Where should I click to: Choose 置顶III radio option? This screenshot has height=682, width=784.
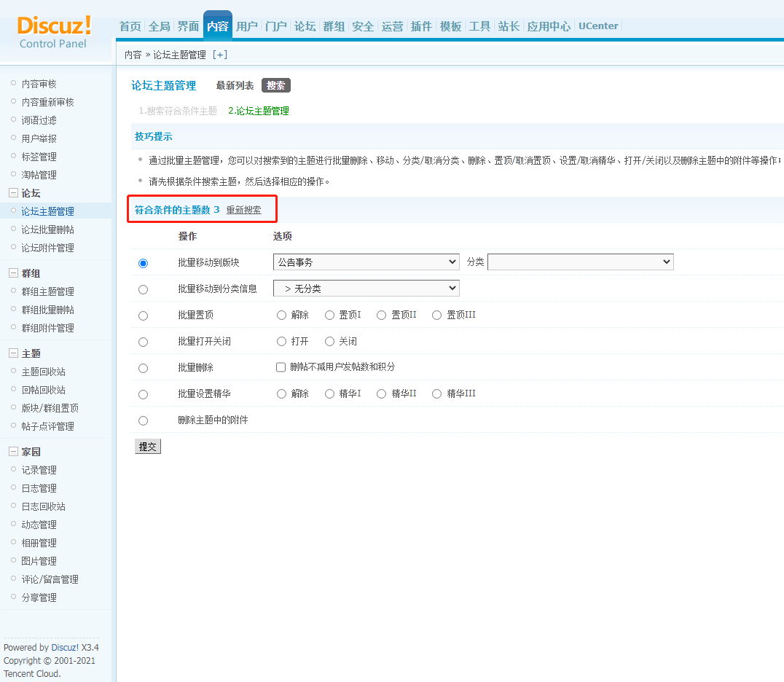point(437,315)
